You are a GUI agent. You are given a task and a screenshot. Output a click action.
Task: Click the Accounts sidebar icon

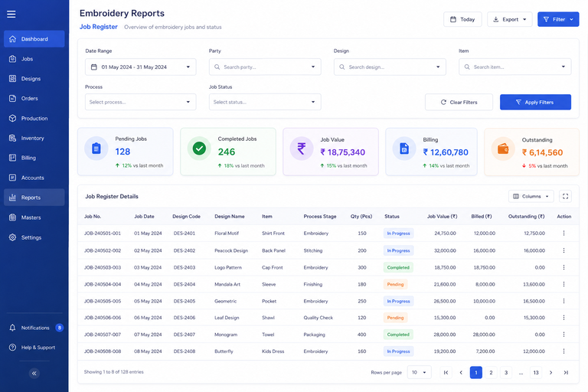12,178
